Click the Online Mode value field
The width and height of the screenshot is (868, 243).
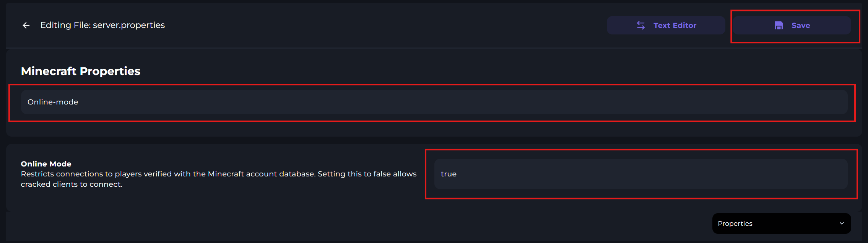[x=640, y=174]
